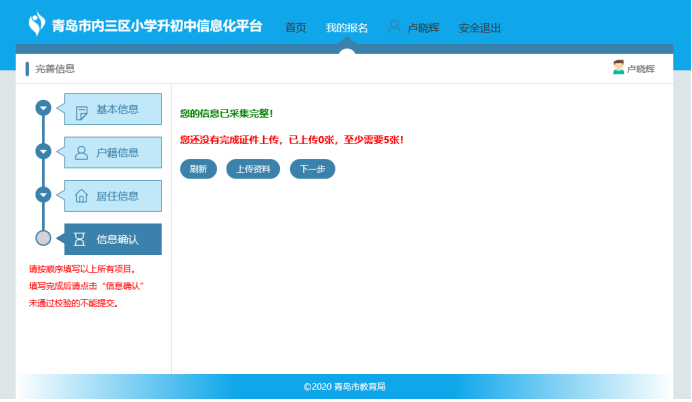Click the avatar icon at right of 完善信息 bar

click(x=618, y=68)
